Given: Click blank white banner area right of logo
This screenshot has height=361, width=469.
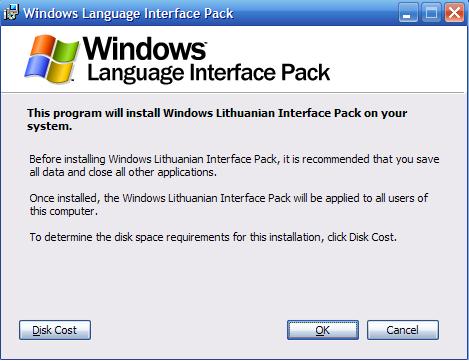Looking at the screenshot, I should click(397, 59).
